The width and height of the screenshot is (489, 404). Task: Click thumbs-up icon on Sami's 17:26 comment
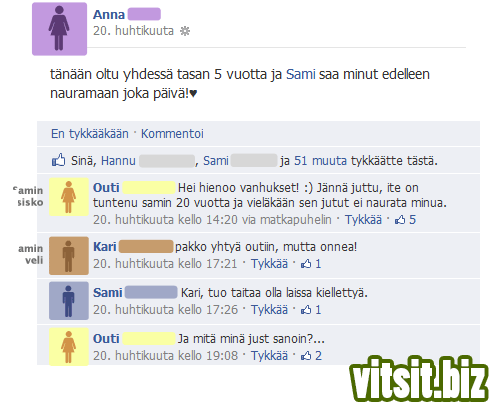[306, 310]
